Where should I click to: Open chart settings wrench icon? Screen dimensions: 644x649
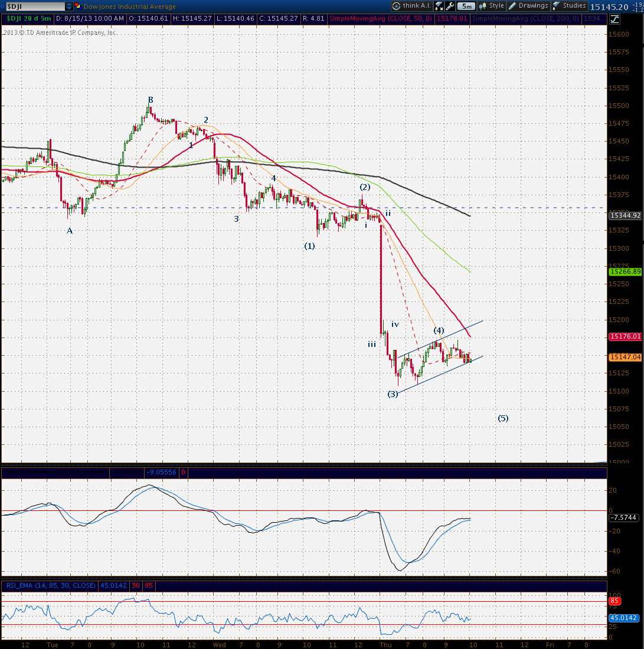[x=450, y=6]
